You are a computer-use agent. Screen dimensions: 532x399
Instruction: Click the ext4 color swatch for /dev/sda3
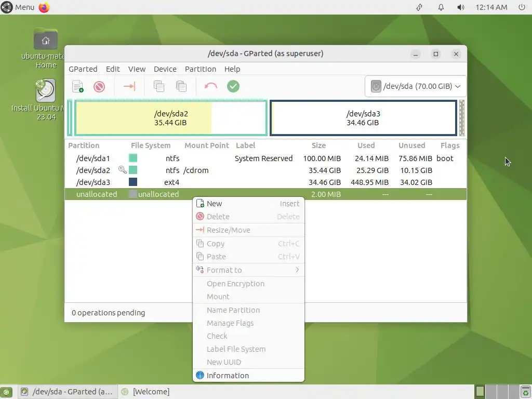point(133,182)
